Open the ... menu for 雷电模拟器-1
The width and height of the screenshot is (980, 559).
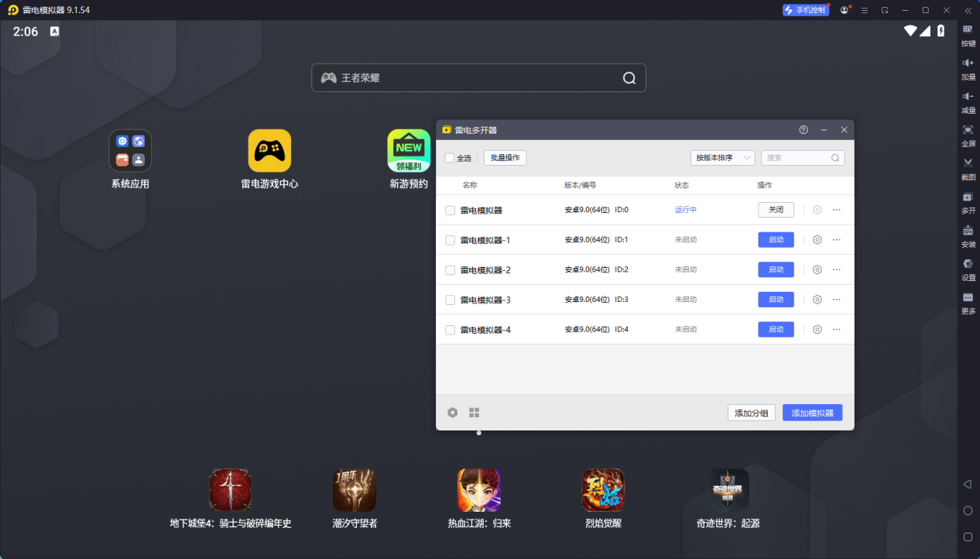tap(836, 239)
